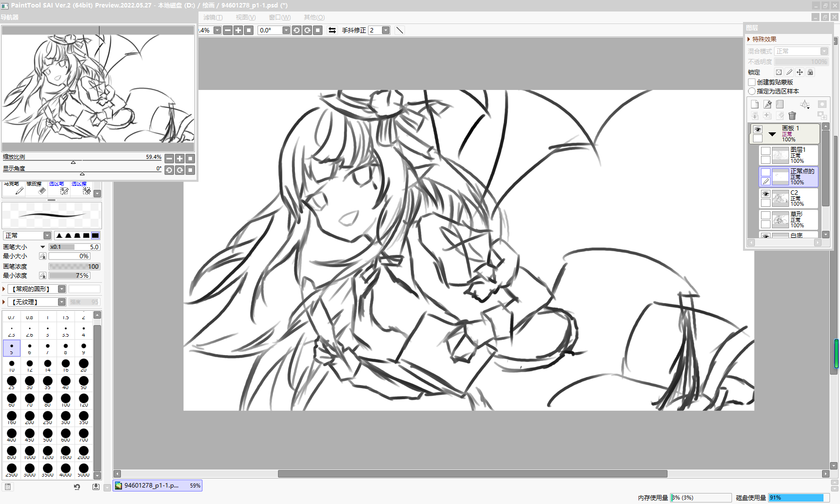Image resolution: width=840 pixels, height=504 pixels.
Task: Expand the 特殊效果 section
Action: 749,39
